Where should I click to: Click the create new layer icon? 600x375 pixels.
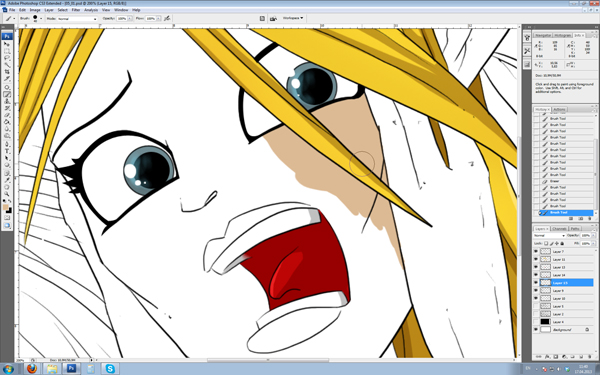(581, 357)
